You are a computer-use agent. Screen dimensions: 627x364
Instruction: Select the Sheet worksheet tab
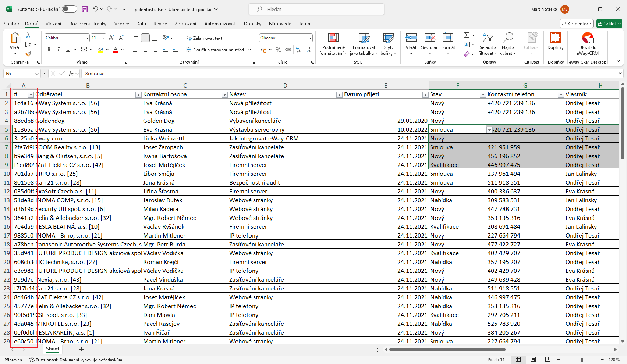point(53,349)
